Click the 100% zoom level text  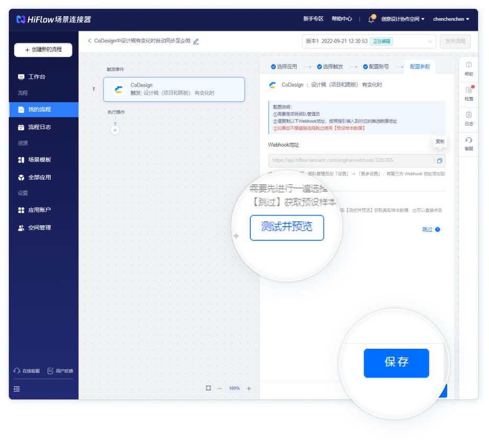(234, 388)
